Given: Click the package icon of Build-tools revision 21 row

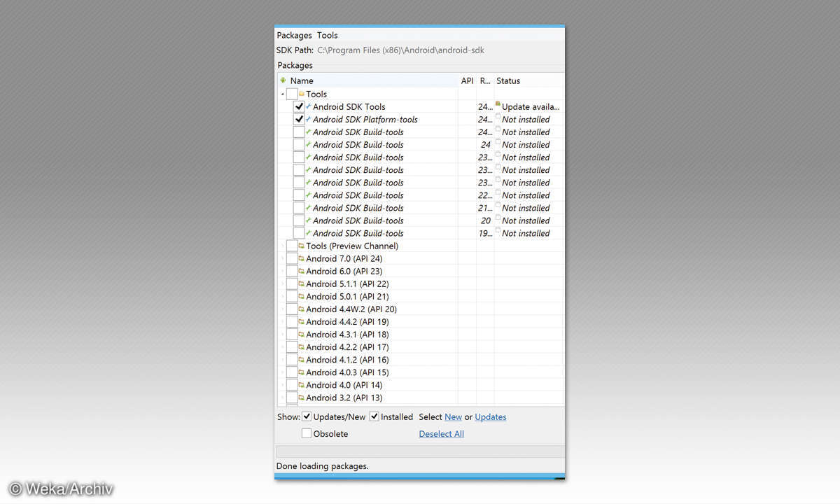Looking at the screenshot, I should point(309,208).
